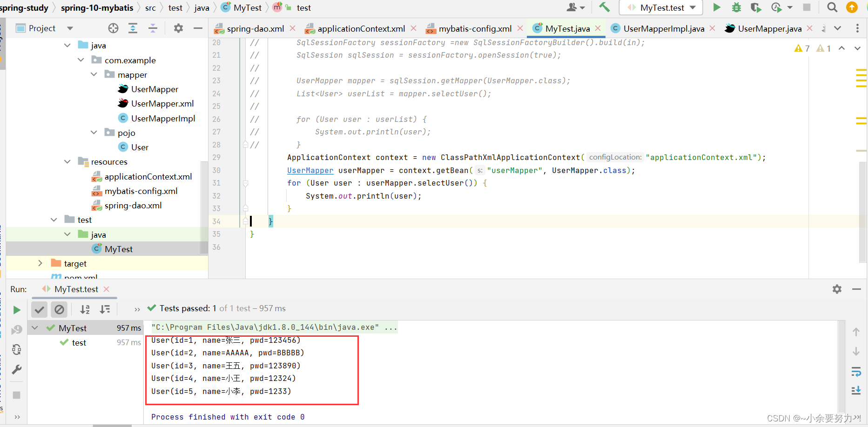The image size is (868, 427).
Task: Click the spring-10-mybatis breadcrumb
Action: tap(97, 8)
